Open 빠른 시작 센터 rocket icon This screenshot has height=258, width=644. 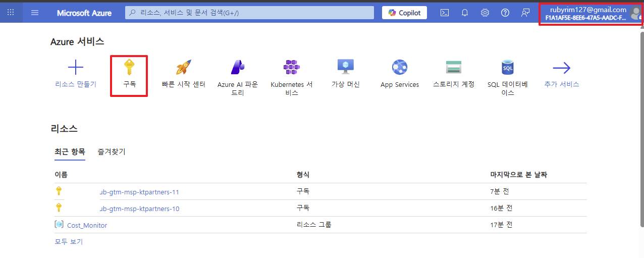click(183, 67)
